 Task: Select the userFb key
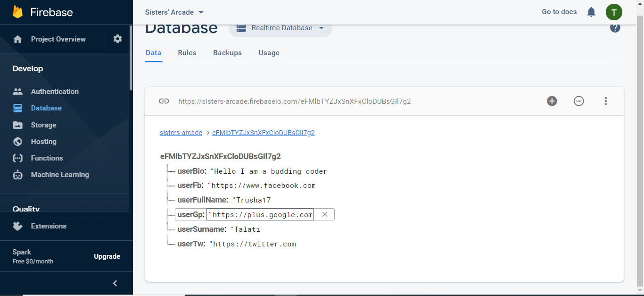point(190,186)
